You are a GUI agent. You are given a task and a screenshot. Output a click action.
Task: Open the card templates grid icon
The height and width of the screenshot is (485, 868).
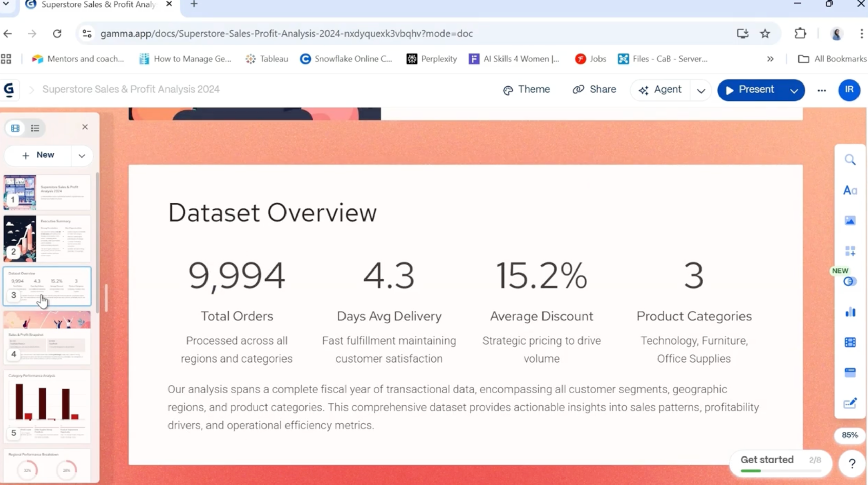(850, 251)
